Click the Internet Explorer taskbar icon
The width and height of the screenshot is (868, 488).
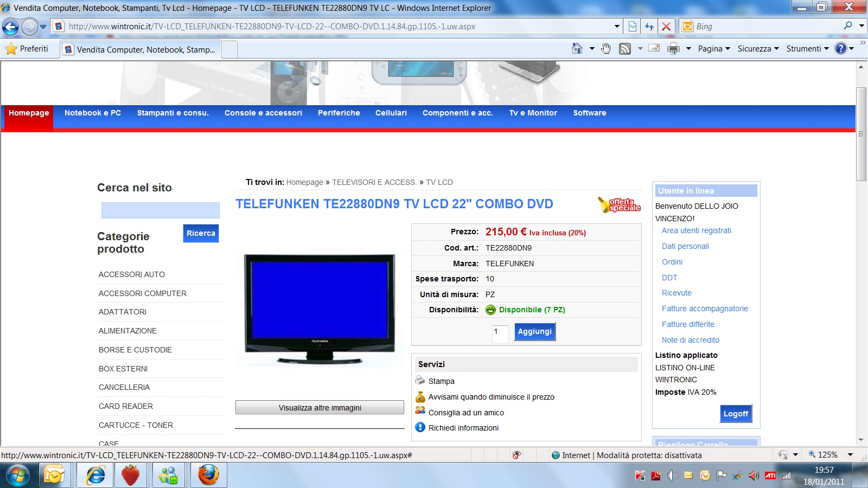[95, 476]
